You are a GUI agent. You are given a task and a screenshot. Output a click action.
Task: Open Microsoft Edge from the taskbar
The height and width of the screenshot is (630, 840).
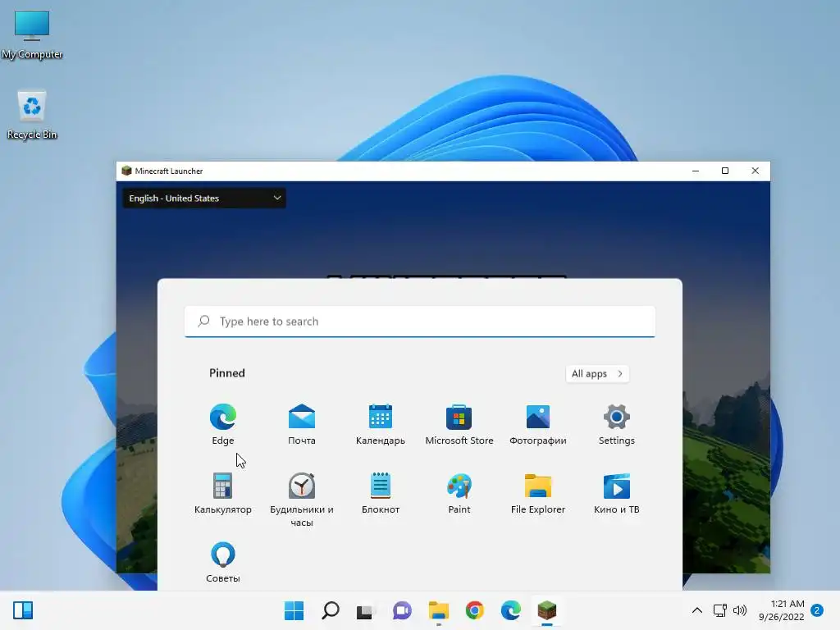pos(510,610)
